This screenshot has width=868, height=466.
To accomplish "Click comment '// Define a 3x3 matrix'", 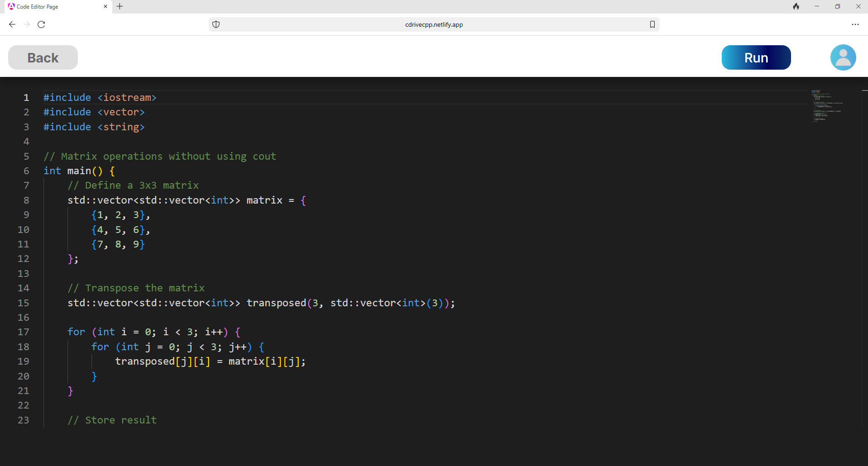I will click(x=133, y=185).
